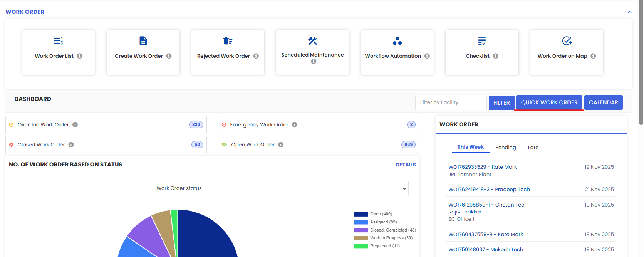Show info for Create Work Order
The image size is (644, 257).
(x=169, y=56)
